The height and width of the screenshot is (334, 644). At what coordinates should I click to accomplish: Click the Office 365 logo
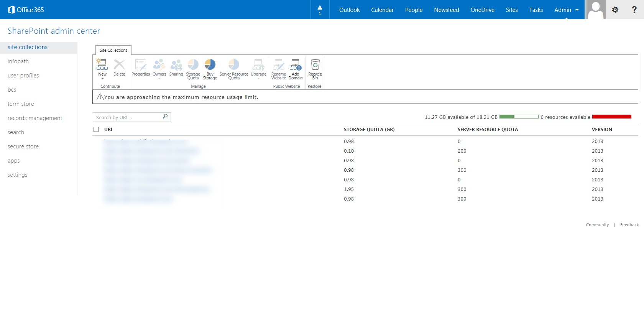pos(26,10)
